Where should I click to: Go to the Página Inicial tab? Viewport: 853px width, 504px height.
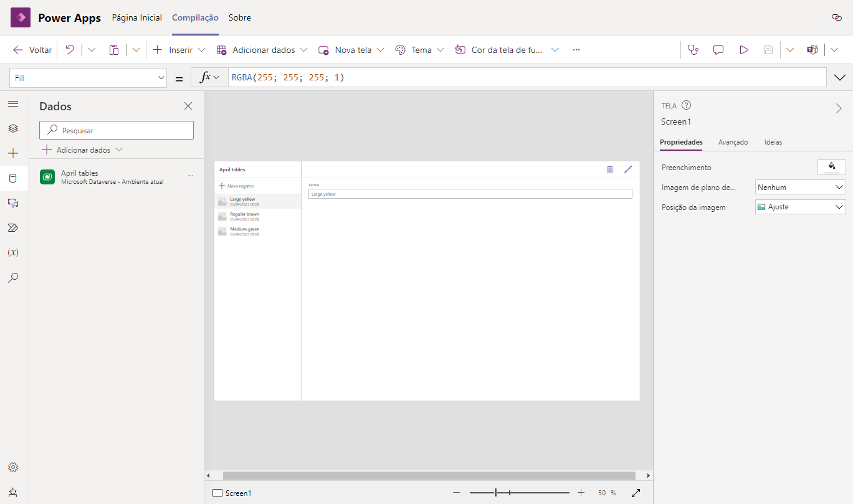[137, 17]
